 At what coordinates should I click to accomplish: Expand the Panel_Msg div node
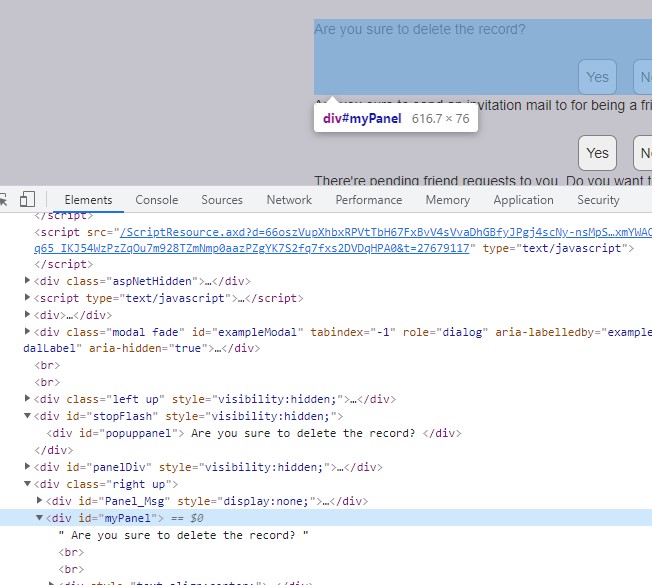click(x=40, y=500)
